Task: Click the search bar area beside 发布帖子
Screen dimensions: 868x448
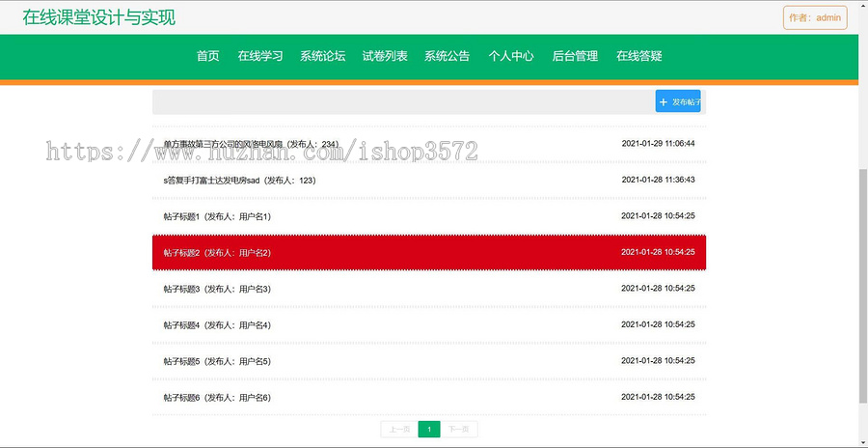Action: [403, 102]
